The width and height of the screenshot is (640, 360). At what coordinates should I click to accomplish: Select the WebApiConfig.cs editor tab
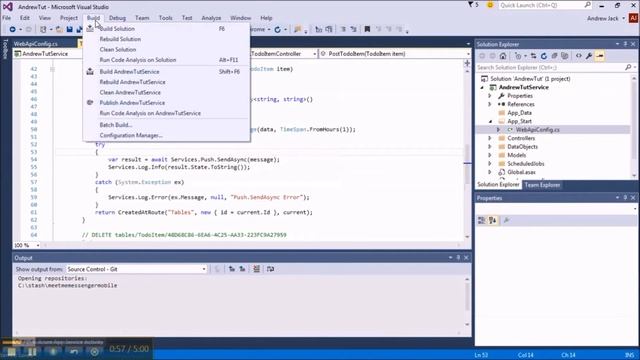pos(36,44)
